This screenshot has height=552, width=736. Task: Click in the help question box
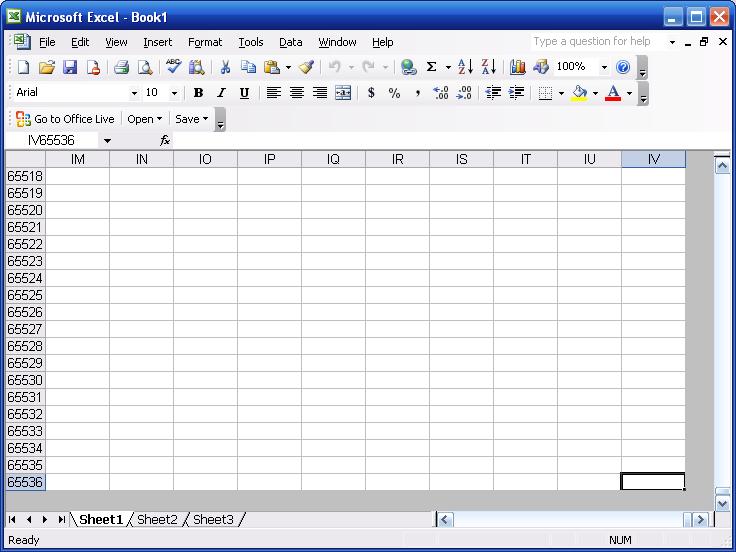(x=599, y=42)
